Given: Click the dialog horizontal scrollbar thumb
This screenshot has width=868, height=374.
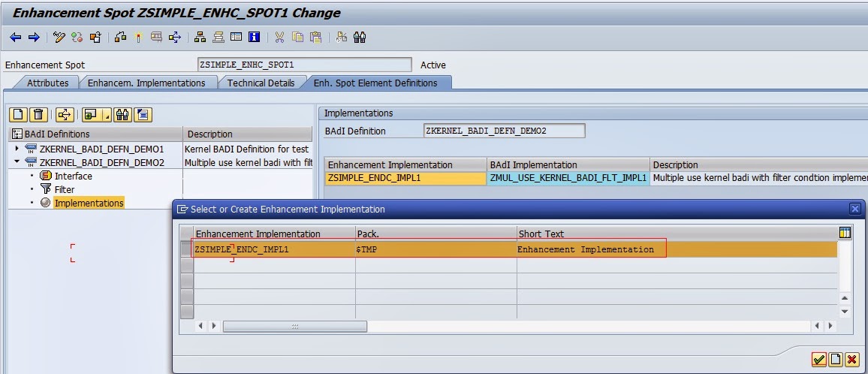Looking at the screenshot, I should (295, 327).
